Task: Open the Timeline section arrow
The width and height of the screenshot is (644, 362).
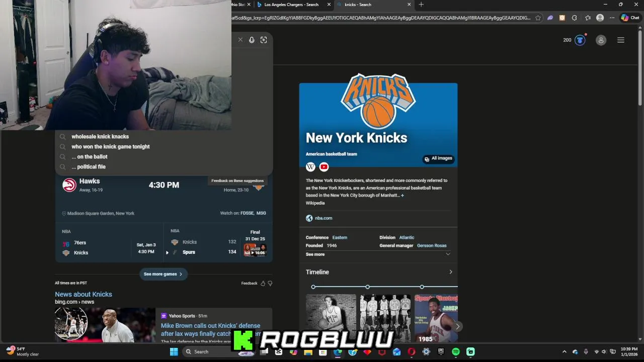Action: point(450,272)
